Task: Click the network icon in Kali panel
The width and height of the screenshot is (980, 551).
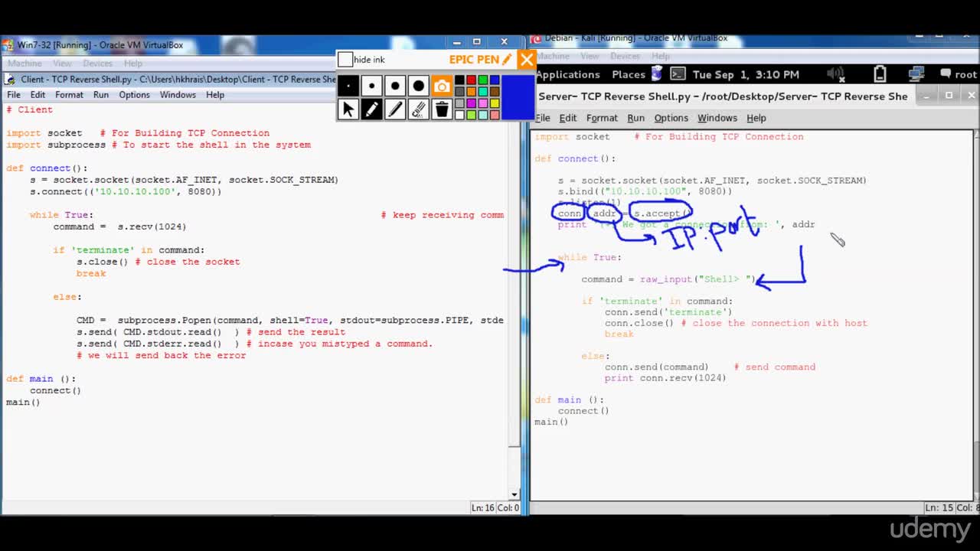Action: 916,74
